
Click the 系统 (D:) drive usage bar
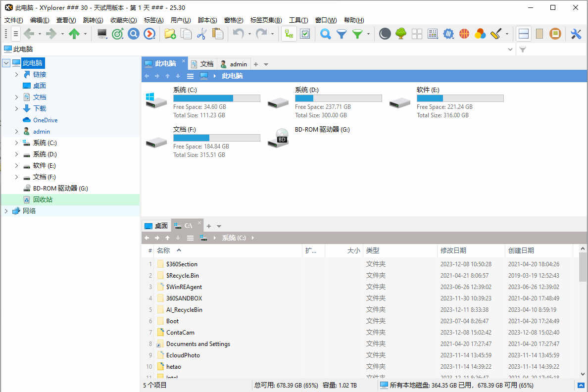click(338, 98)
